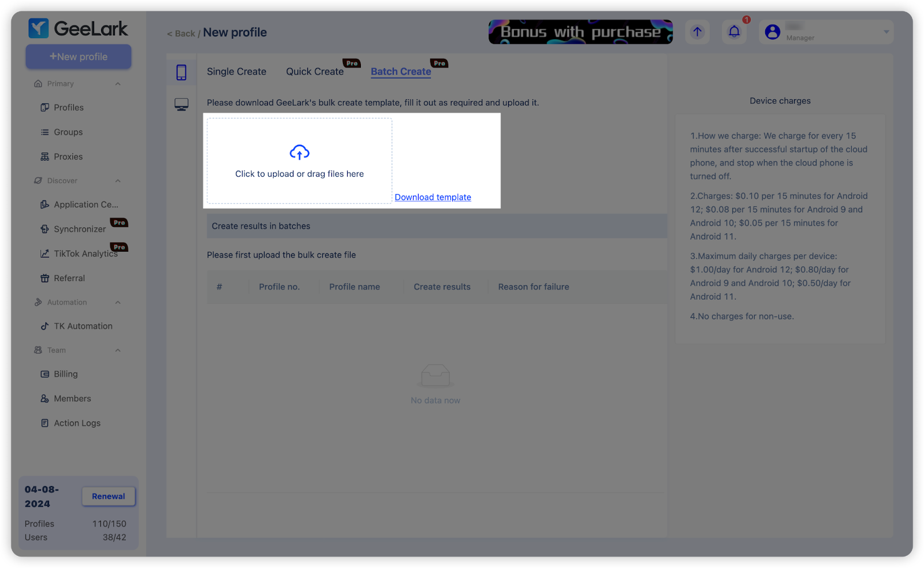
Task: Click the Action Logs document icon
Action: (44, 423)
